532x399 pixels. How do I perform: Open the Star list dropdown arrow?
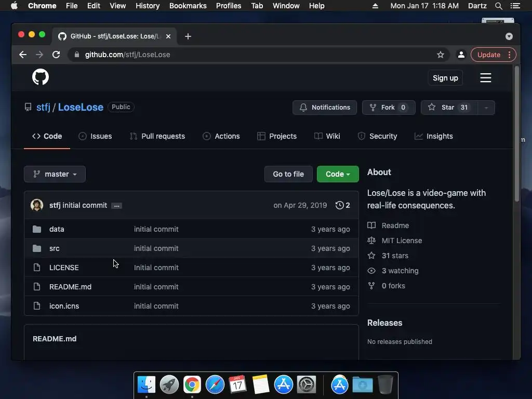tap(486, 108)
